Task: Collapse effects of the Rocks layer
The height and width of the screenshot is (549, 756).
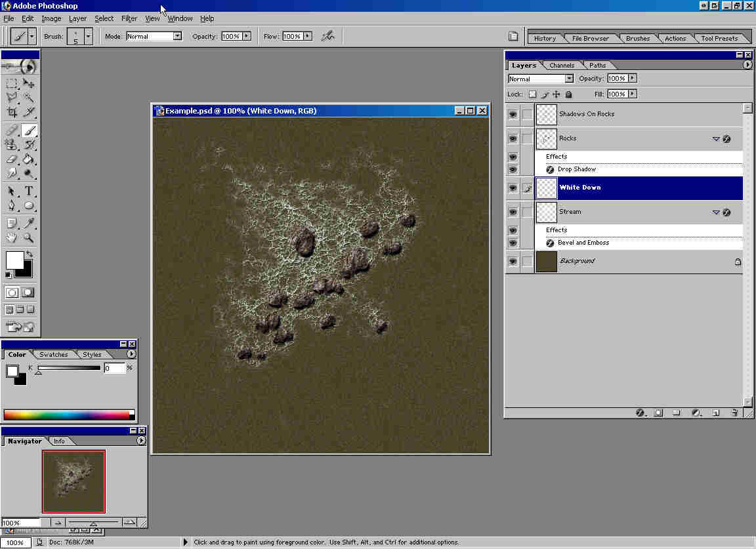Action: pos(716,138)
